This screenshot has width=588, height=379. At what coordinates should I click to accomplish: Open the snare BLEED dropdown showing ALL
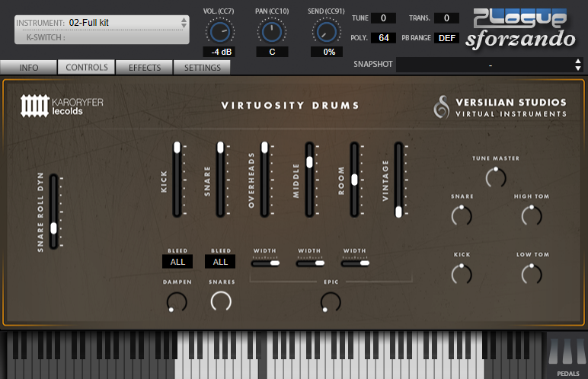(220, 262)
